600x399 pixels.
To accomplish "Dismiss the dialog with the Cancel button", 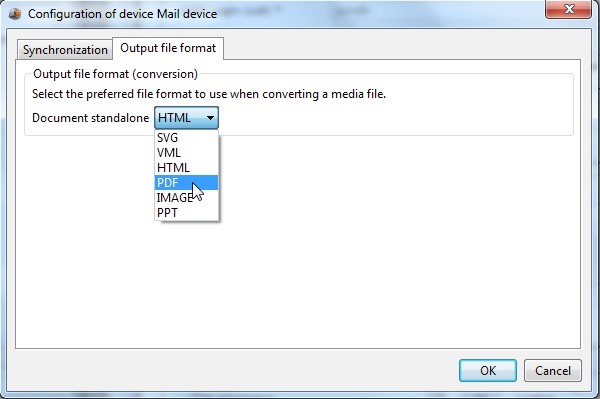I will pyautogui.click(x=553, y=370).
